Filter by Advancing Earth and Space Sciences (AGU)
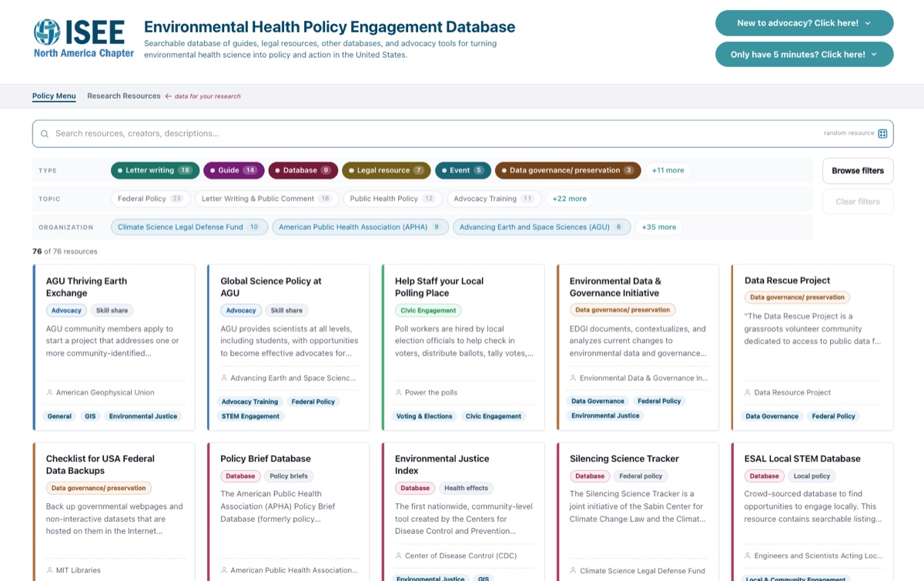Screen dimensions: 924x581 pos(541,227)
